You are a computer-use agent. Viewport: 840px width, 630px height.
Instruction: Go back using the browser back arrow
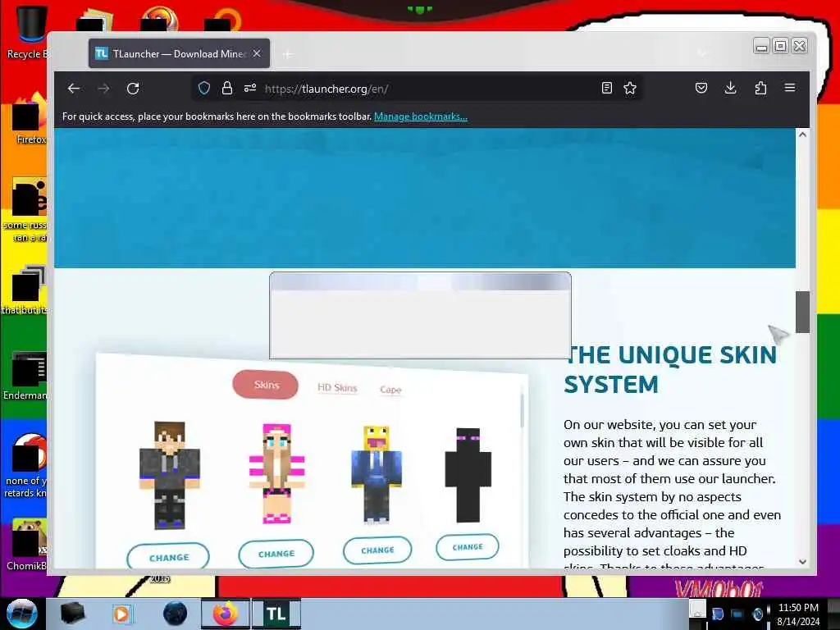tap(74, 89)
